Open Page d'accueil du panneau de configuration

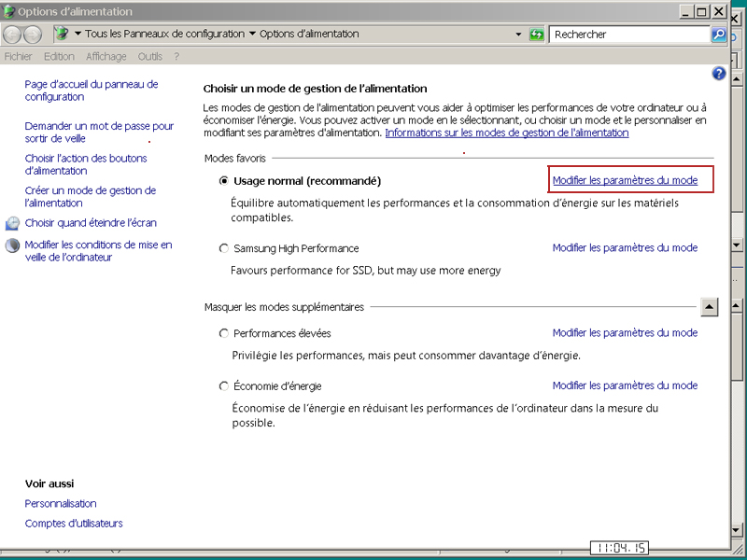point(91,91)
